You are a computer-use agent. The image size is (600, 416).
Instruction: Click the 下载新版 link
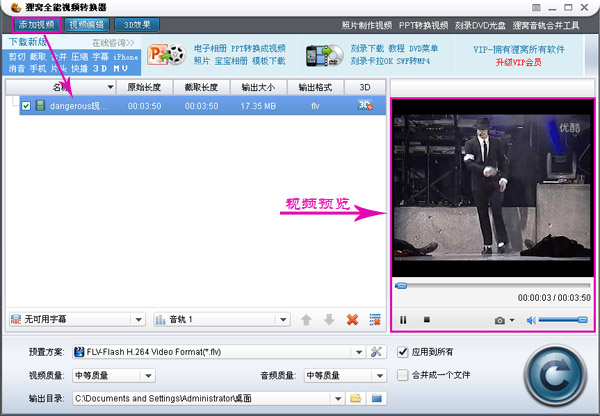[28, 42]
